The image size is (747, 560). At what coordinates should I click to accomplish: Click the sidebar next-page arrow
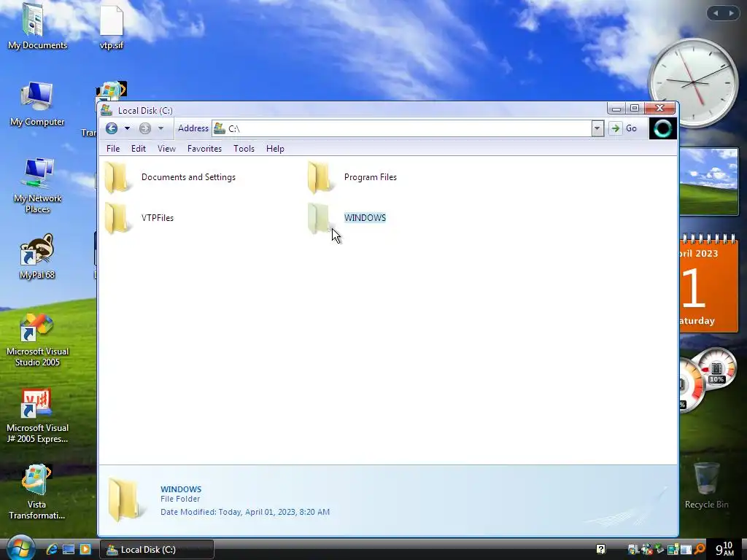click(731, 13)
